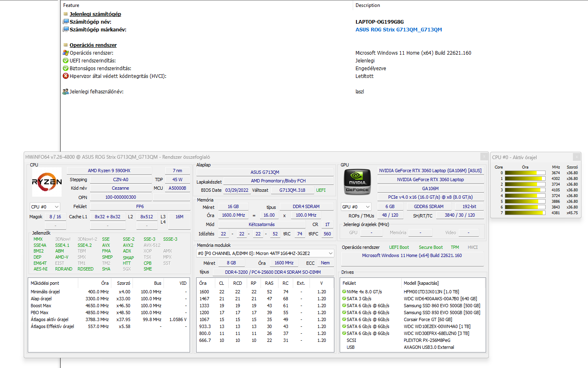
Task: Click the green check icon for UEFI rendszerindítás
Action: tap(66, 60)
